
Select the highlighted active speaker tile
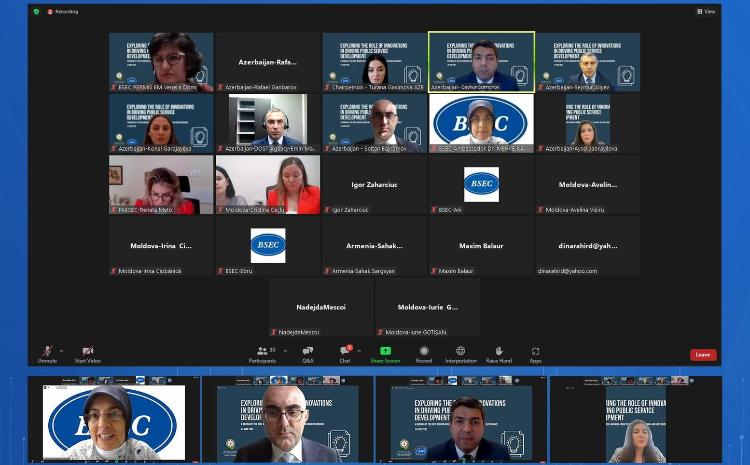[481, 62]
